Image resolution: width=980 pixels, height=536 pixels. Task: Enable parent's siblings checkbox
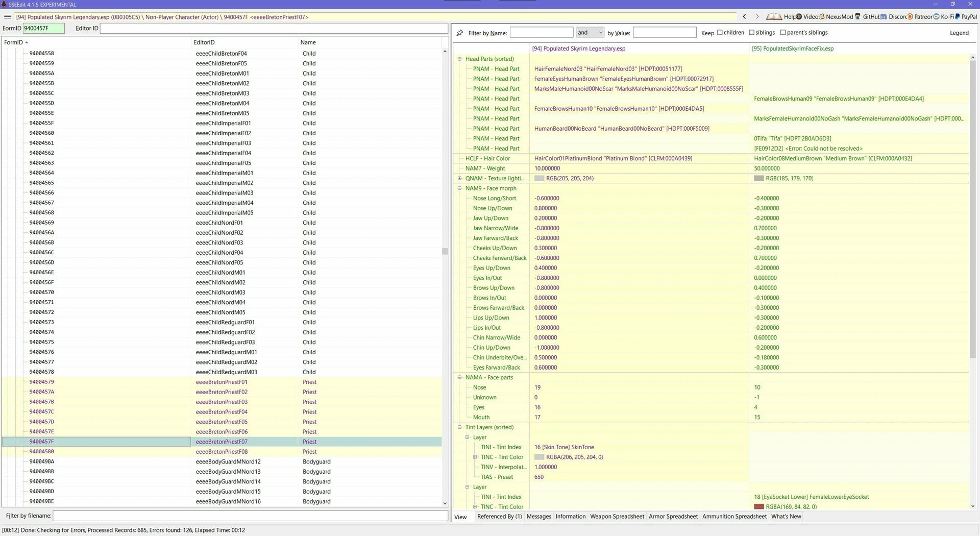[x=783, y=33]
